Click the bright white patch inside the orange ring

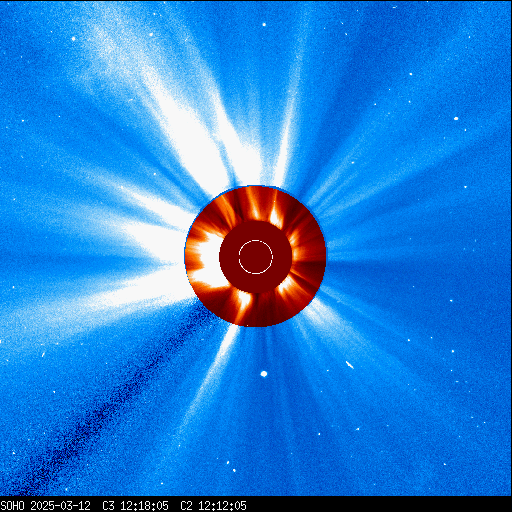208,260
